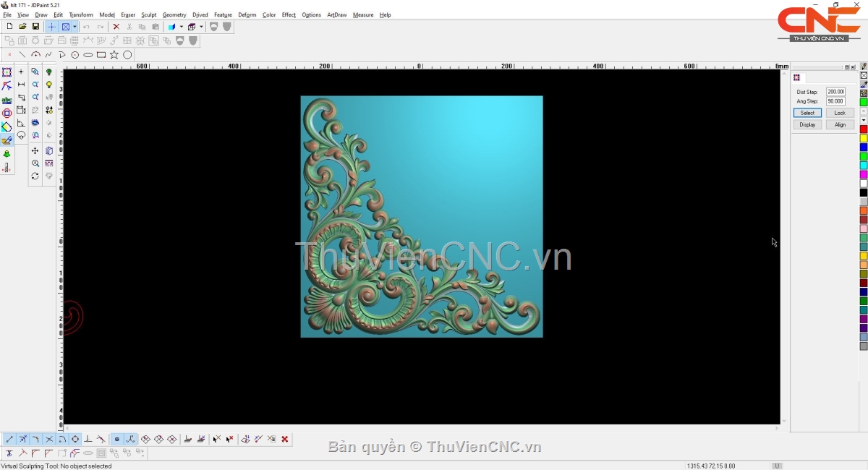Expand the dropdown arrow beside crossed-square icon
The image size is (868, 470).
click(x=75, y=27)
